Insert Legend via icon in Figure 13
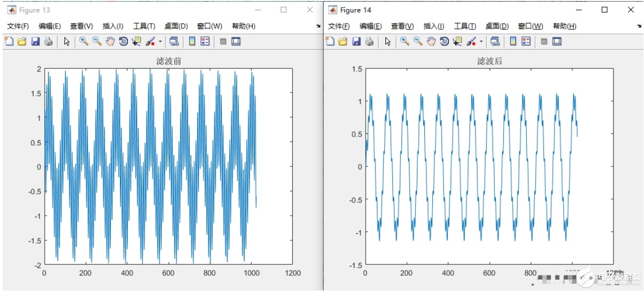This screenshot has height=291, width=644. (x=205, y=41)
